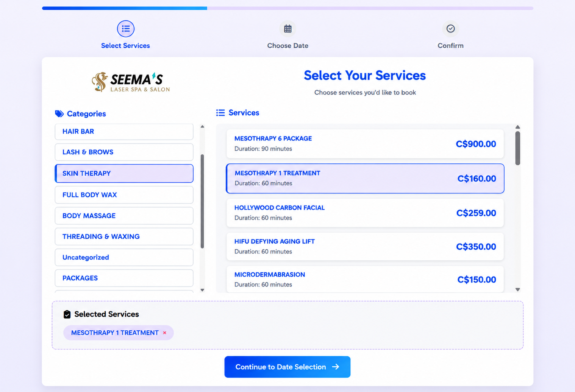Click the Seema's Laser Spa & Salon logo
Image resolution: width=575 pixels, height=392 pixels.
(131, 82)
